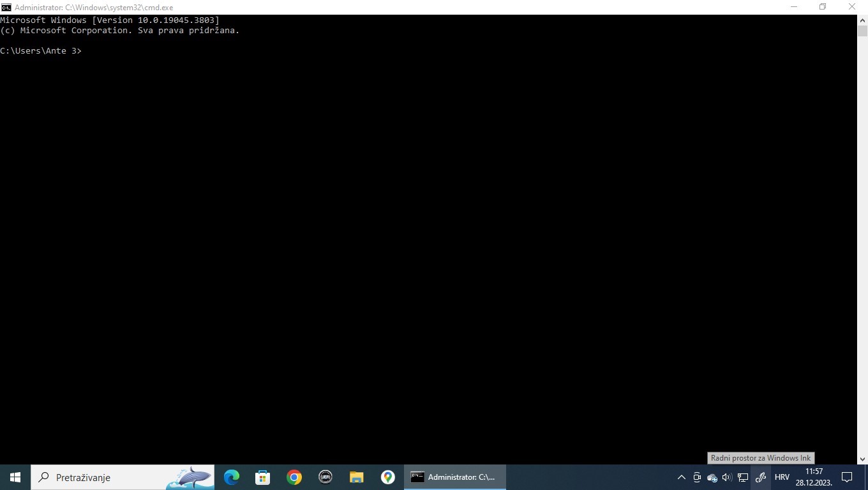Click the cmd.exe icon in title bar
868x490 pixels.
pos(6,7)
